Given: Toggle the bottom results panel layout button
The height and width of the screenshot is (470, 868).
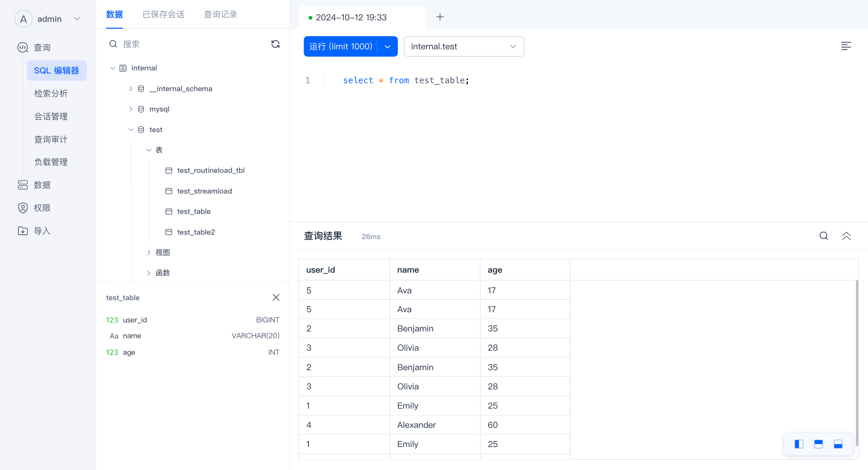Looking at the screenshot, I should [x=838, y=444].
